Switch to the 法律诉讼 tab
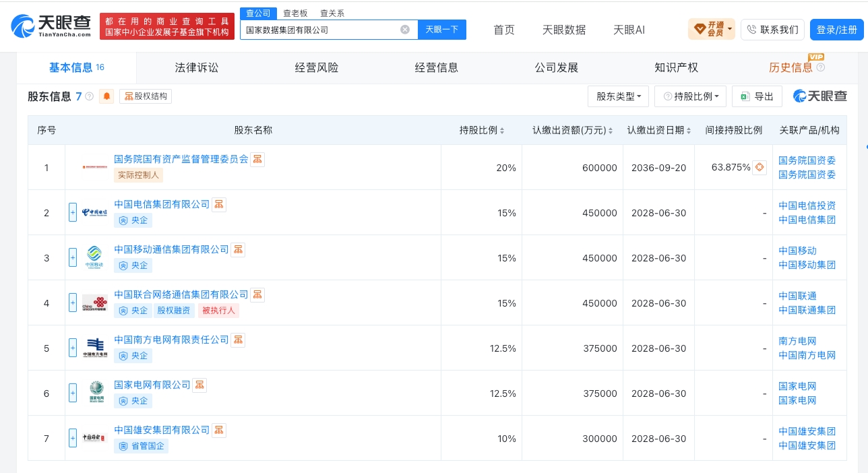868x473 pixels. click(x=197, y=67)
